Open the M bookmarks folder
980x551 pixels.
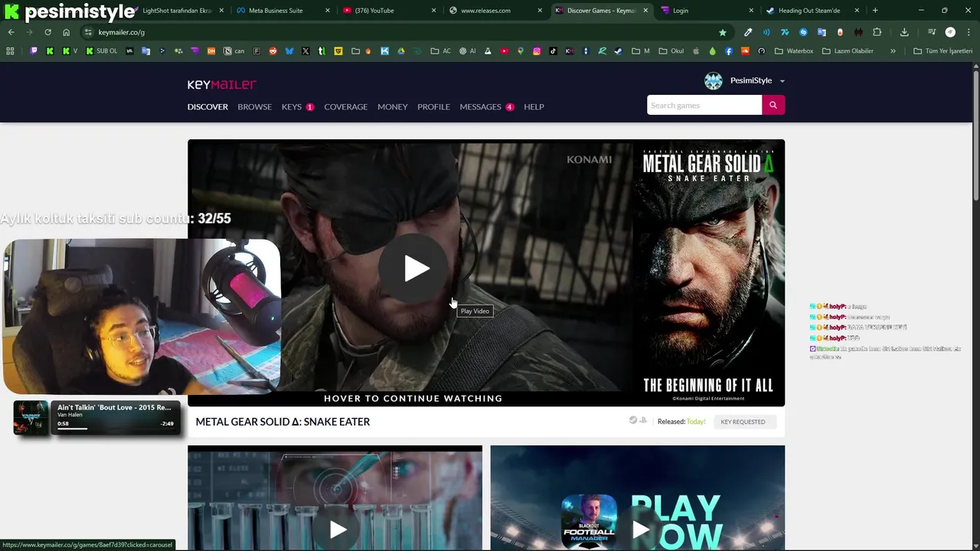(x=641, y=51)
